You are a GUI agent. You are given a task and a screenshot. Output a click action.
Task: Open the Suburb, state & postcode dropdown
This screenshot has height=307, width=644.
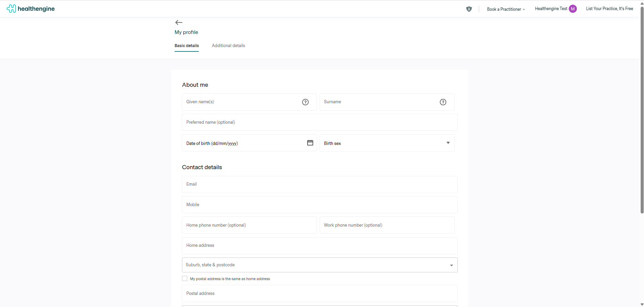pyautogui.click(x=451, y=265)
